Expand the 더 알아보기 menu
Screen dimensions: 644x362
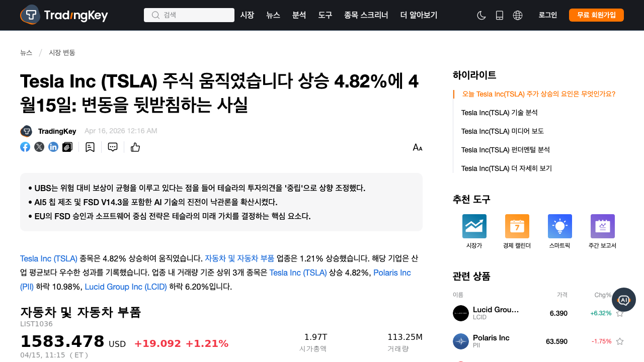click(419, 15)
